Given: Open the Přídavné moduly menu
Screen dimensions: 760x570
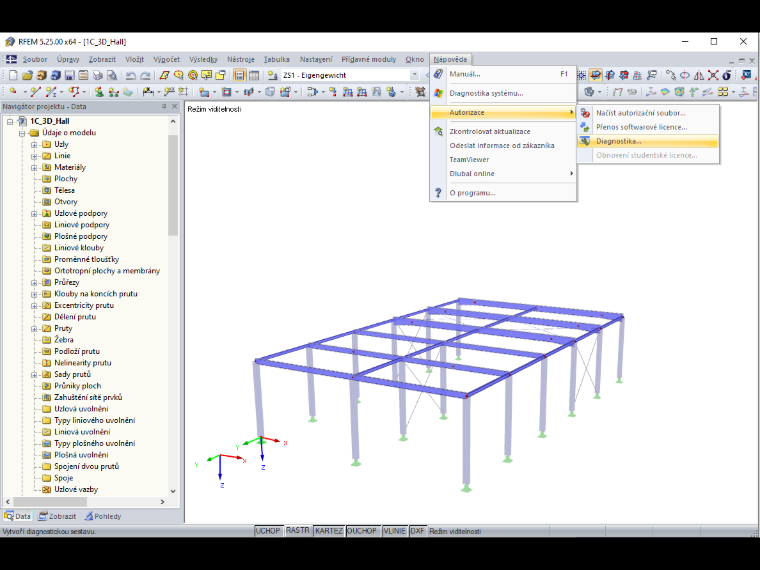Looking at the screenshot, I should 368,60.
